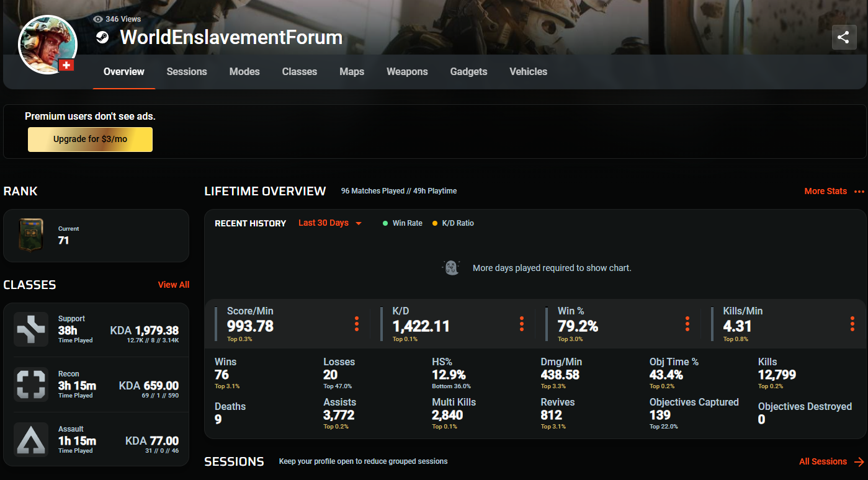The image size is (868, 480).
Task: Click the Switzerland flag badge on avatar
Action: (x=66, y=65)
